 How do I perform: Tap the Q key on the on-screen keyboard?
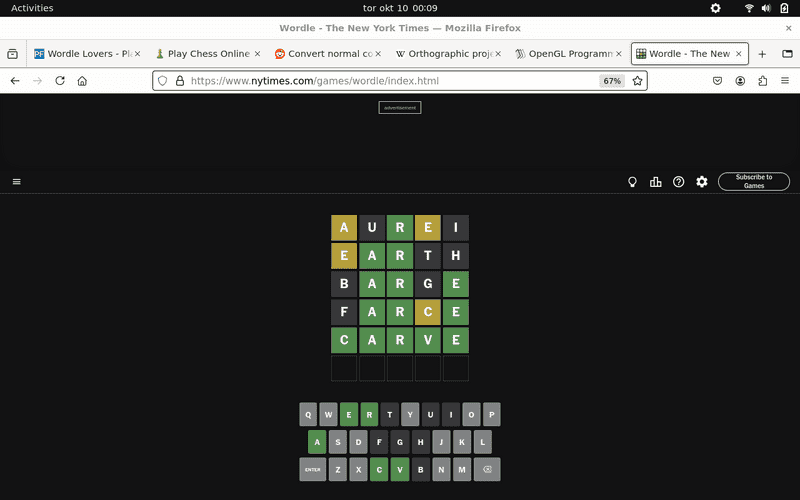pos(308,414)
